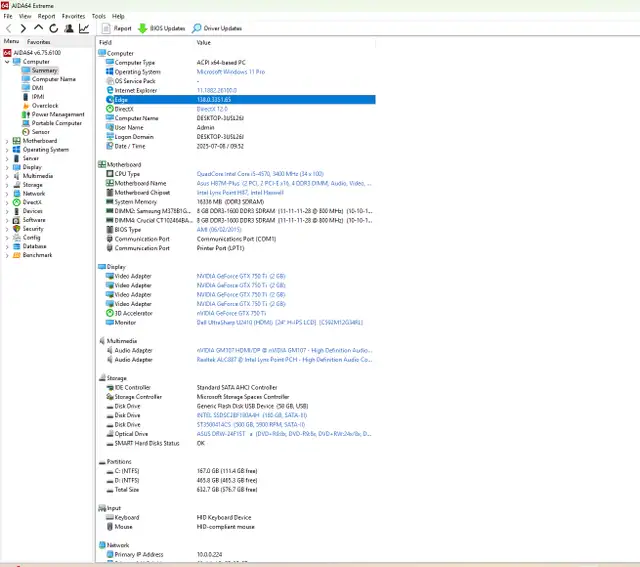The image size is (640, 567).
Task: Go back with the left arrow toolbar icon
Action: 9,28
